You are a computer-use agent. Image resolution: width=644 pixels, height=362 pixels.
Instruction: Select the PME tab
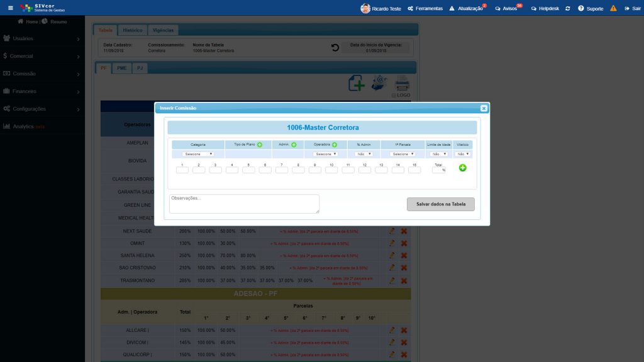coord(121,68)
